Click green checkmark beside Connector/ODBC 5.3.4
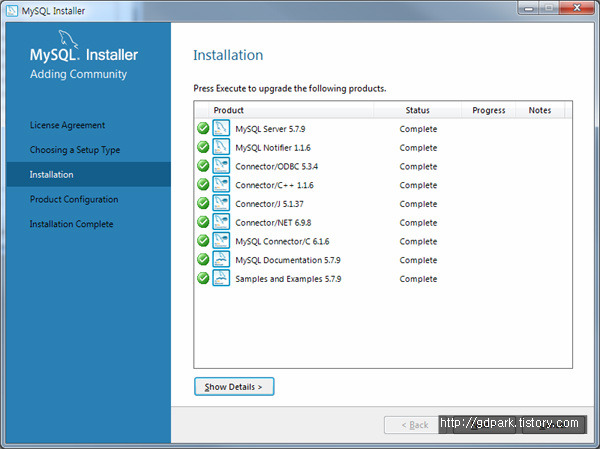Viewport: 600px width, 449px height. tap(203, 165)
